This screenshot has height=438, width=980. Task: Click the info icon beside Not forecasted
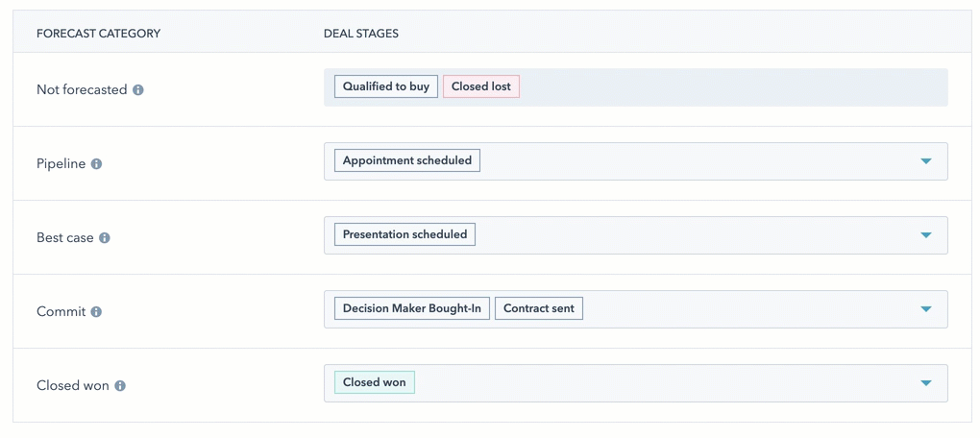click(138, 90)
